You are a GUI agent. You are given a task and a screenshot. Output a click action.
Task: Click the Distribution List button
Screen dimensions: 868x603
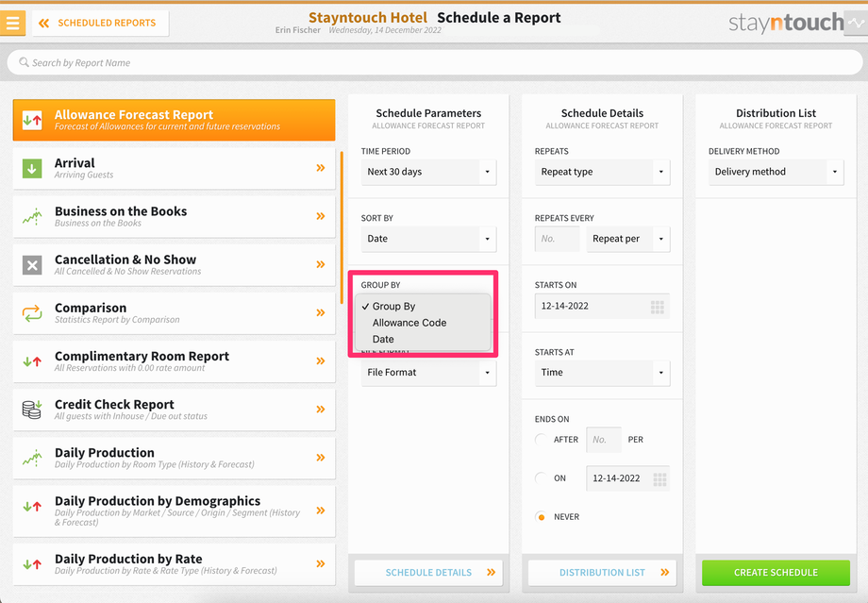tap(602, 573)
